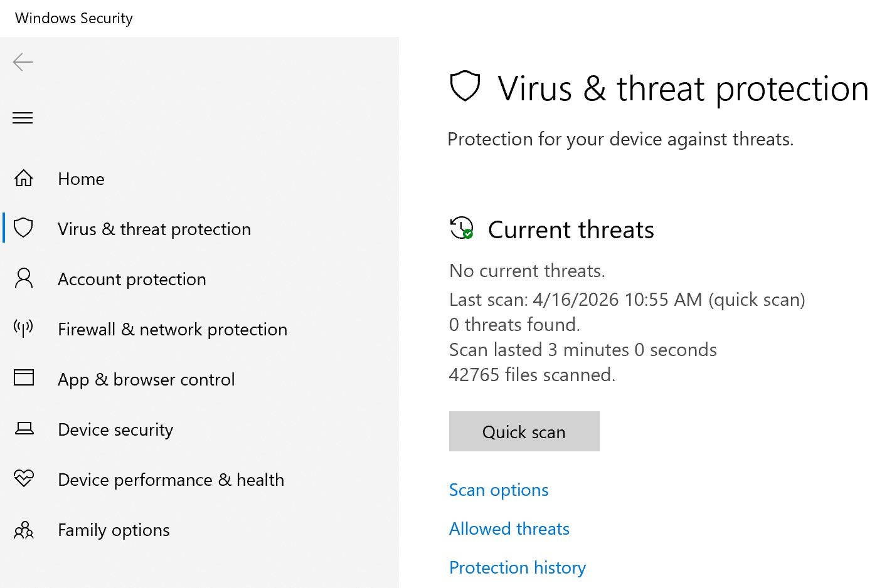This screenshot has height=588, width=887.
Task: Click the heart icon for device health
Action: pyautogui.click(x=24, y=479)
